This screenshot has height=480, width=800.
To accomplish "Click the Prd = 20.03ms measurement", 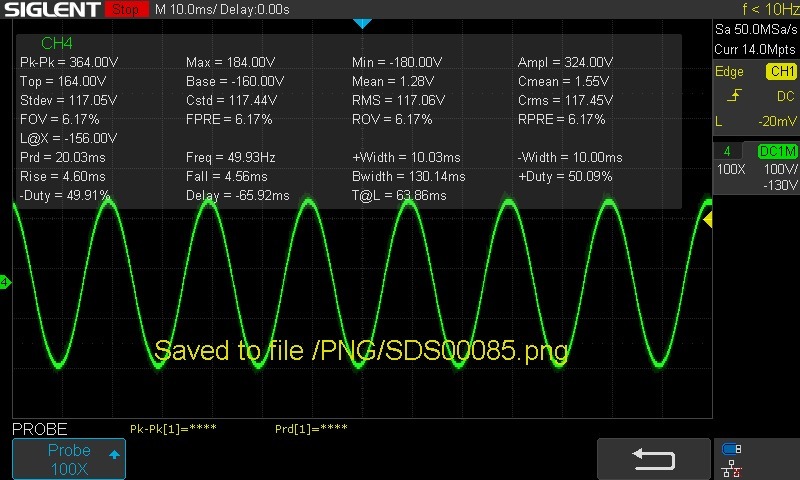I will (x=63, y=157).
